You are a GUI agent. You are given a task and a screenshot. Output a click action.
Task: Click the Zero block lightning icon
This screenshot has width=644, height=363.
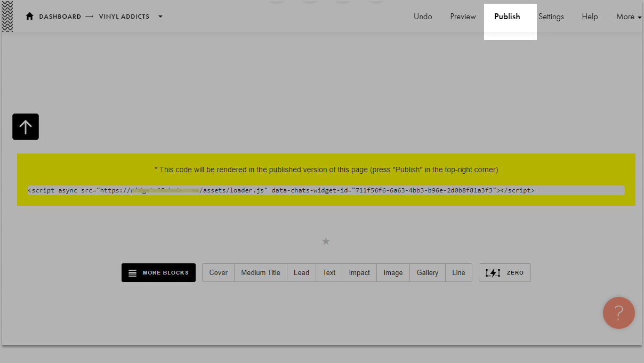pos(493,273)
